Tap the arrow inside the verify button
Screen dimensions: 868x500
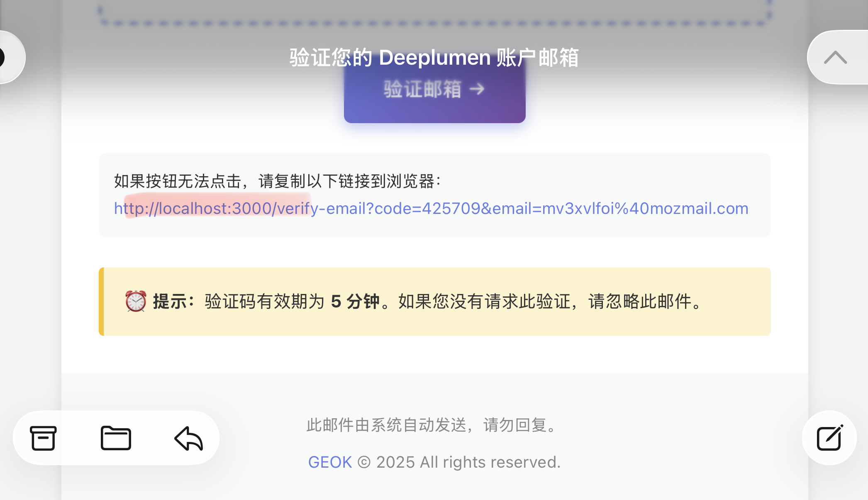pyautogui.click(x=477, y=89)
